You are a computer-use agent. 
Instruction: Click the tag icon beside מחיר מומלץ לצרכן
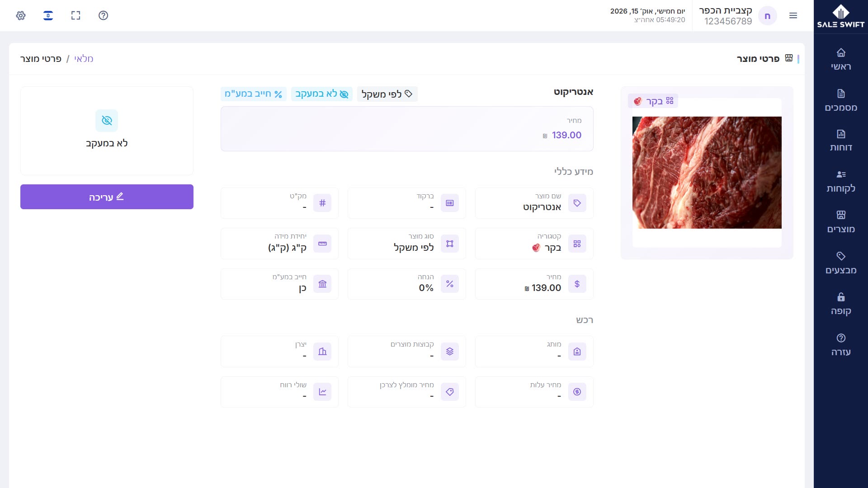click(x=450, y=392)
